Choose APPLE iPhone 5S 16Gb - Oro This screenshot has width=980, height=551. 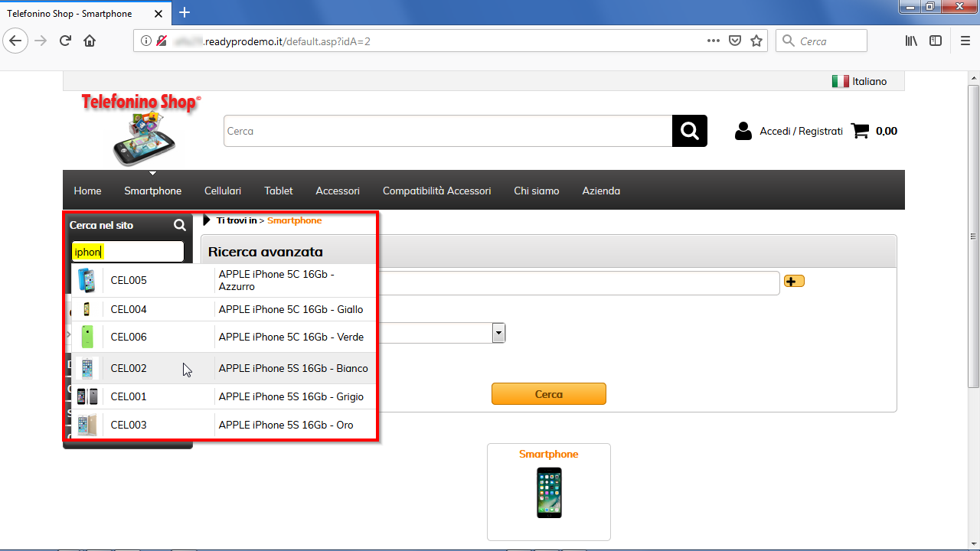[286, 425]
